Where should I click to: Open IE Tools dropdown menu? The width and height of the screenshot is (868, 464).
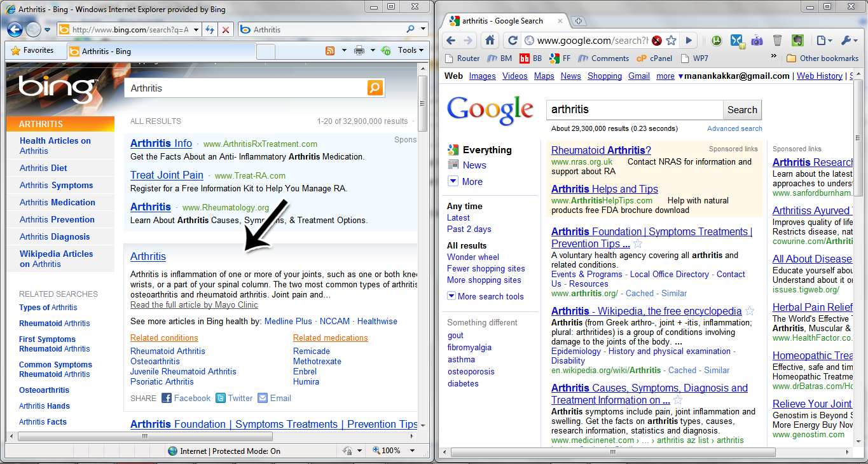411,50
